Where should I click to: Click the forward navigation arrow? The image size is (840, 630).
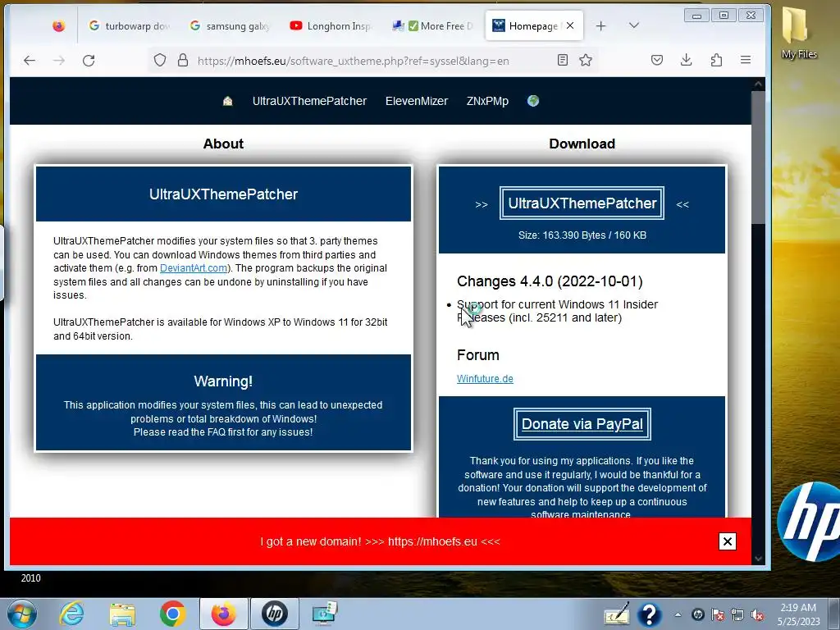[59, 61]
